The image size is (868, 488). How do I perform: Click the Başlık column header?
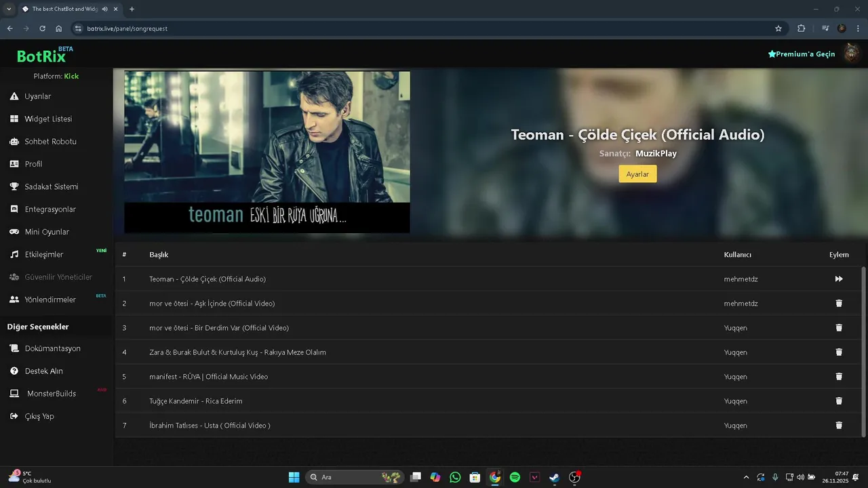pos(159,255)
